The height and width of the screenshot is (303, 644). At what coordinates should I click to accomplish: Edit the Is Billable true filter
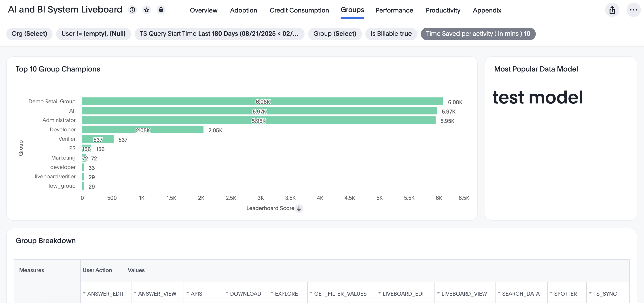pos(391,34)
